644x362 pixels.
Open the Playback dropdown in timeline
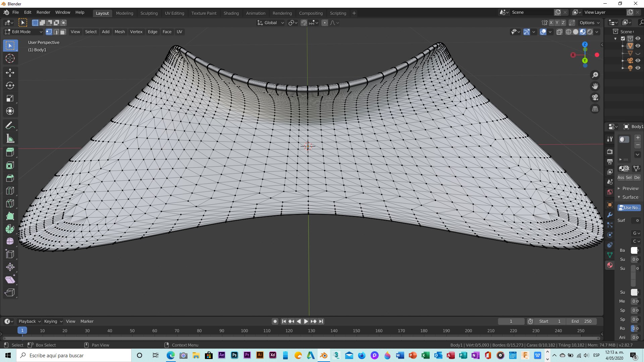click(x=30, y=321)
